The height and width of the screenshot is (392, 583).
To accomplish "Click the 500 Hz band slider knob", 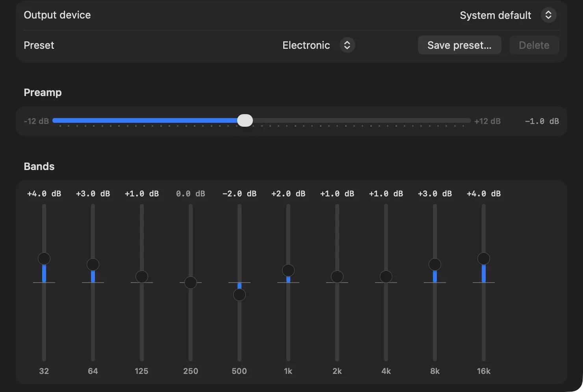I will 240,295.
